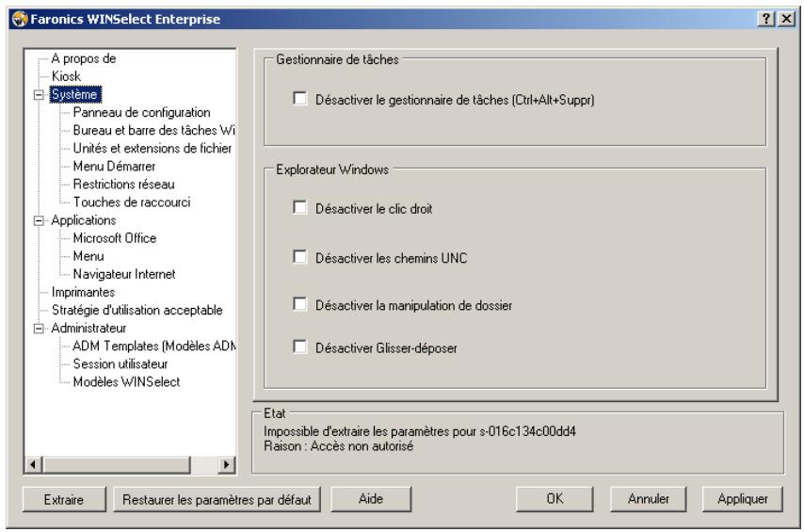The image size is (804, 532).
Task: Collapse the Administrateur tree node
Action: pyautogui.click(x=39, y=329)
